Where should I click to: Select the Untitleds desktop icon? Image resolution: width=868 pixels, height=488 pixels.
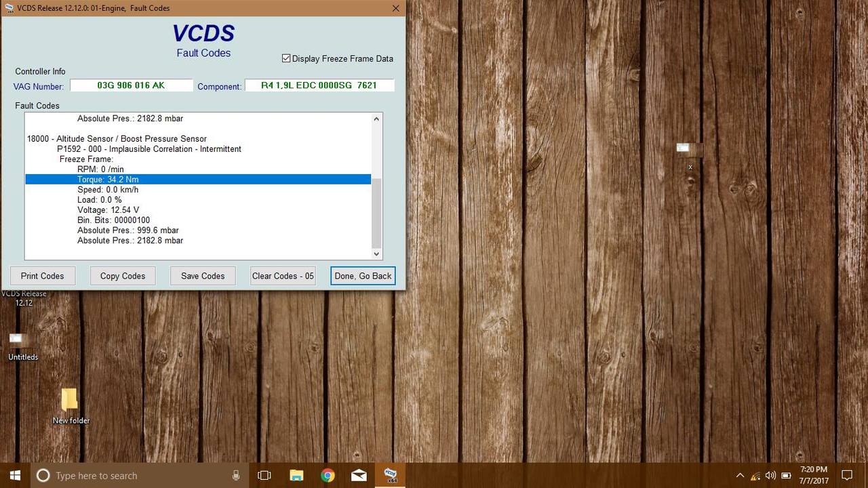[x=23, y=346]
